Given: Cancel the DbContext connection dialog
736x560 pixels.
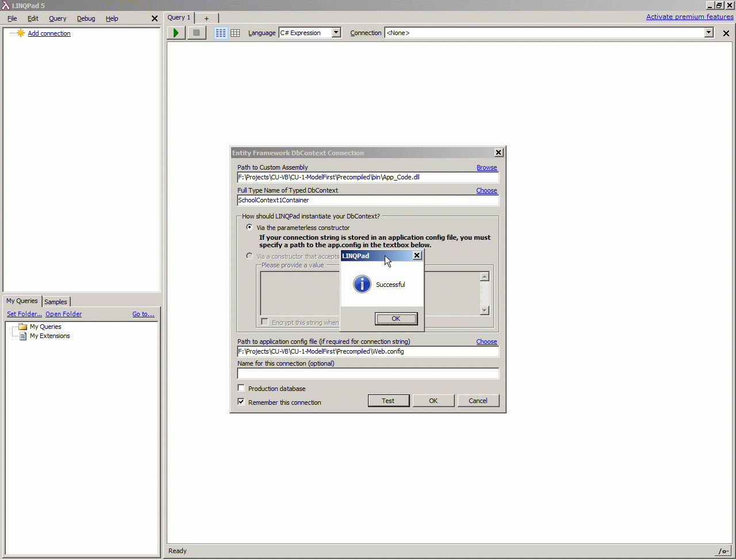Looking at the screenshot, I should (478, 401).
